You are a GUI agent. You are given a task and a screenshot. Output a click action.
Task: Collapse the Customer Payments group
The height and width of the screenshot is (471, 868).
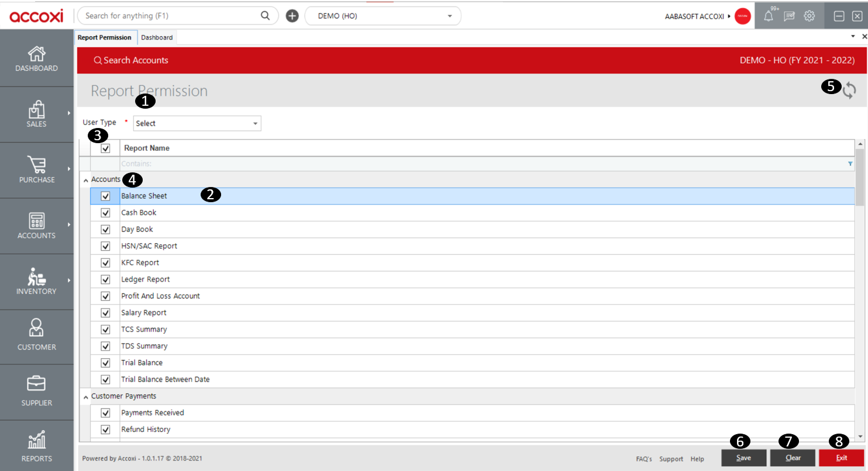pyautogui.click(x=86, y=397)
